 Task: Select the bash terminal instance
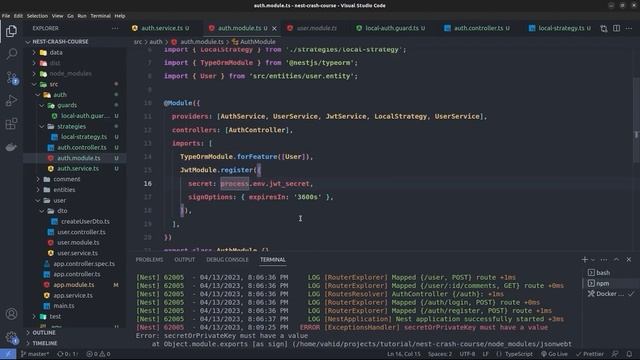(x=611, y=273)
